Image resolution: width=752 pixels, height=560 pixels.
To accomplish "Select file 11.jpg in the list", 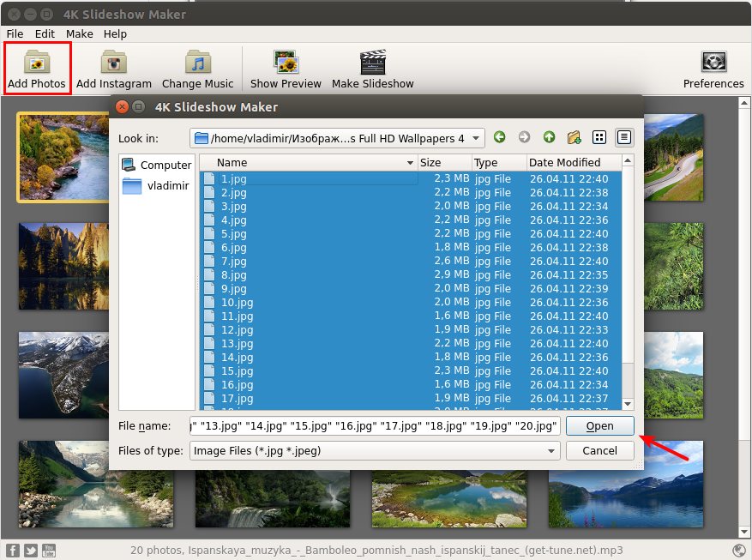I will (411, 316).
